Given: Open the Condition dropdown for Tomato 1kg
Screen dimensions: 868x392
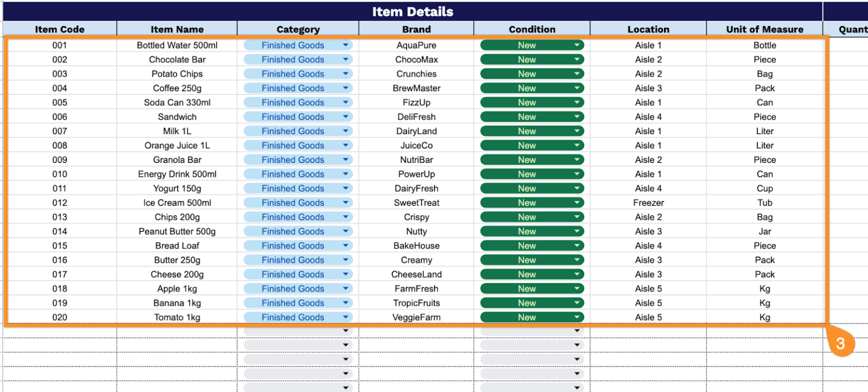Looking at the screenshot, I should coord(575,317).
